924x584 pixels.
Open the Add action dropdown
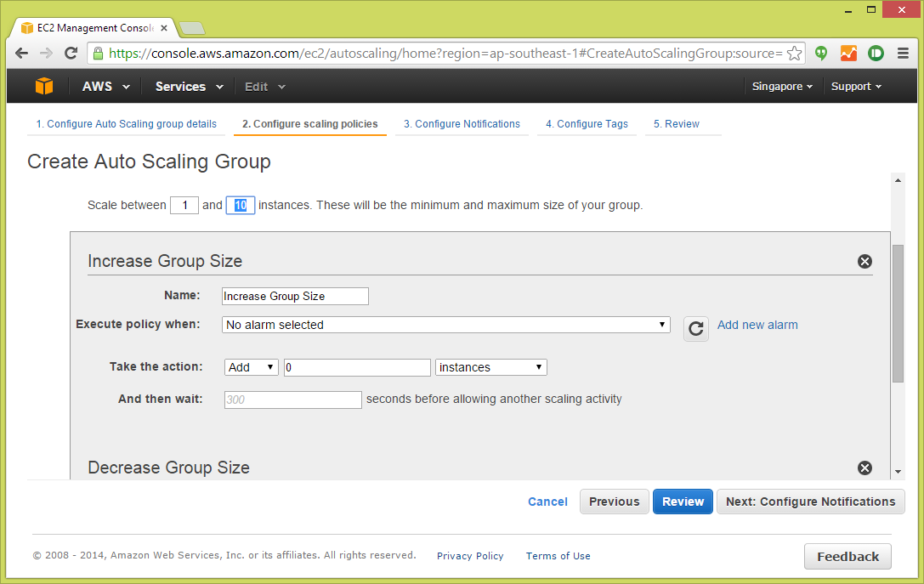pyautogui.click(x=251, y=366)
